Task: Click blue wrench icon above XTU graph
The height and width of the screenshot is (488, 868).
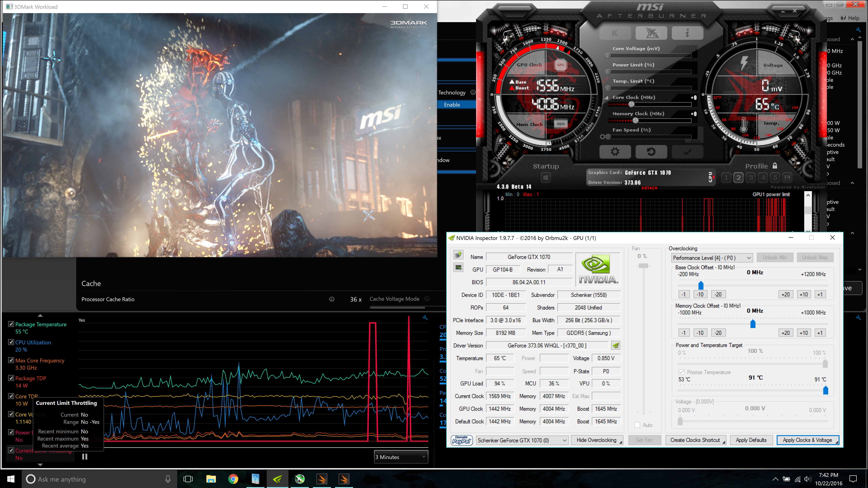Action: [x=425, y=317]
